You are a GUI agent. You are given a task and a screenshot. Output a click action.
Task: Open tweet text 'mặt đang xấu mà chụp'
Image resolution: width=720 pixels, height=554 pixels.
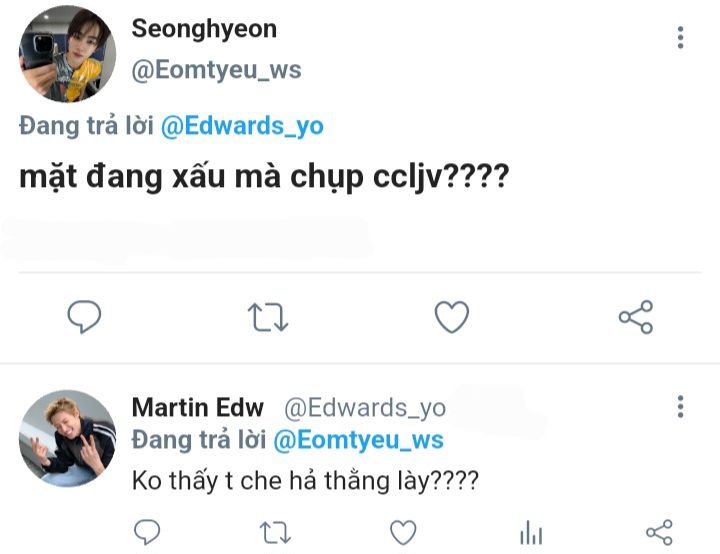191,177
